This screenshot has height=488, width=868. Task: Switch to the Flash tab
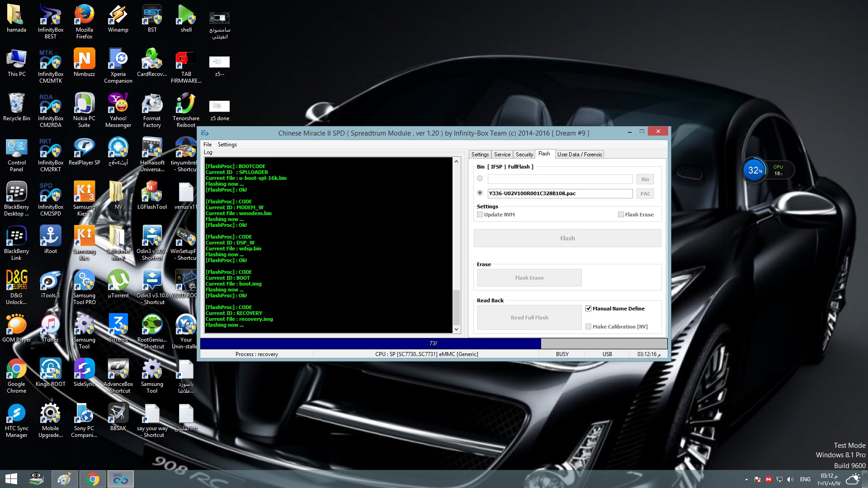coord(544,154)
